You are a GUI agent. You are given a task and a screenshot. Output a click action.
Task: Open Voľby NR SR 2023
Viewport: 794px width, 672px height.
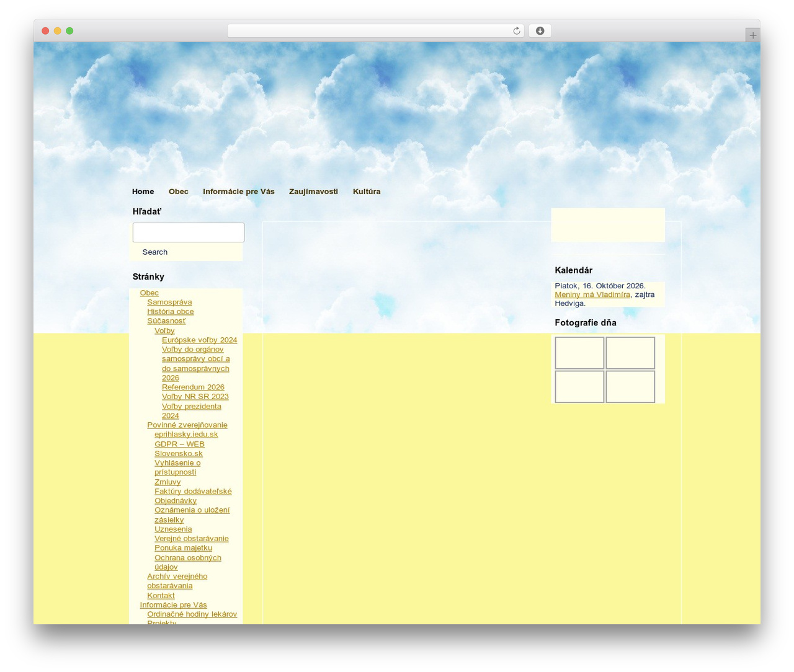[x=195, y=396]
